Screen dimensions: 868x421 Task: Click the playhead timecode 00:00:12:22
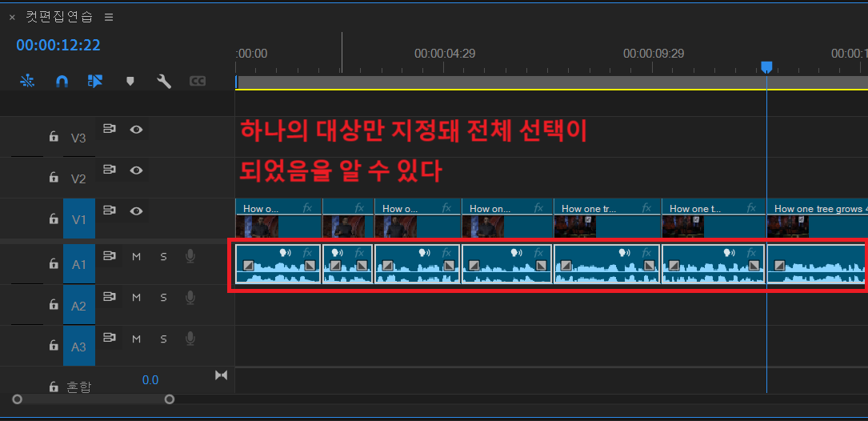point(58,45)
